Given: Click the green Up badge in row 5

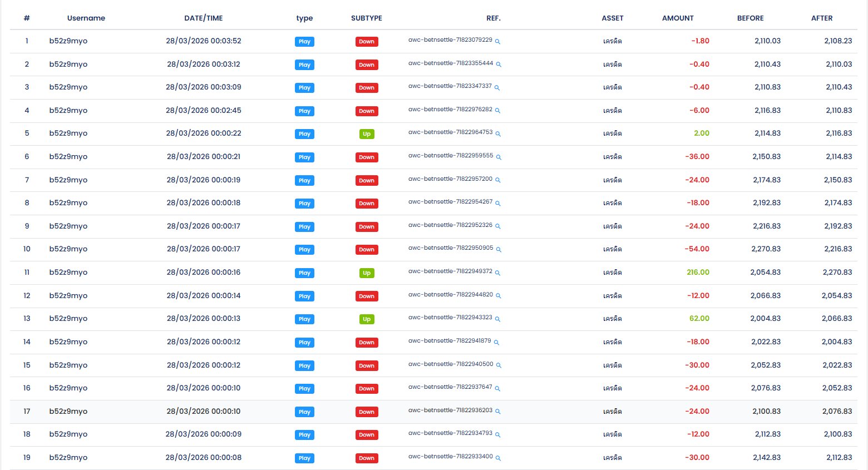Looking at the screenshot, I should (x=366, y=134).
